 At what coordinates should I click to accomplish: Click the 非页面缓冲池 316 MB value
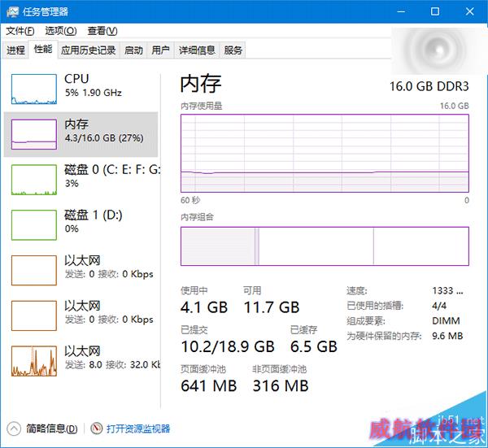click(281, 385)
